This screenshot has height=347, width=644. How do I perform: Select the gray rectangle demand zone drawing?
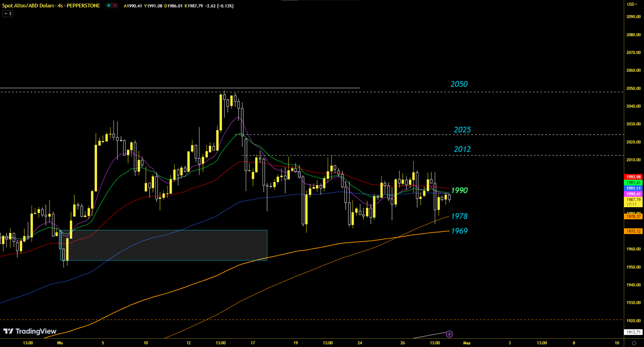[x=168, y=245]
